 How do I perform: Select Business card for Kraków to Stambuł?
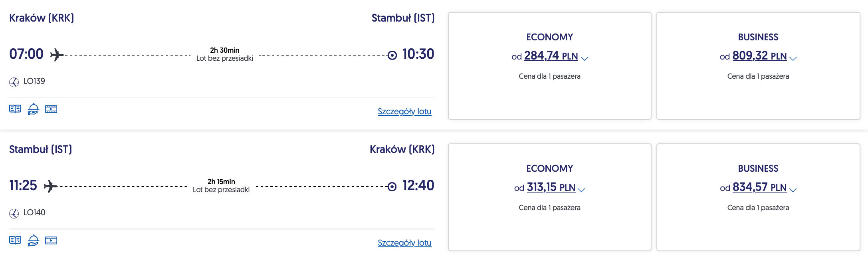[x=758, y=96]
